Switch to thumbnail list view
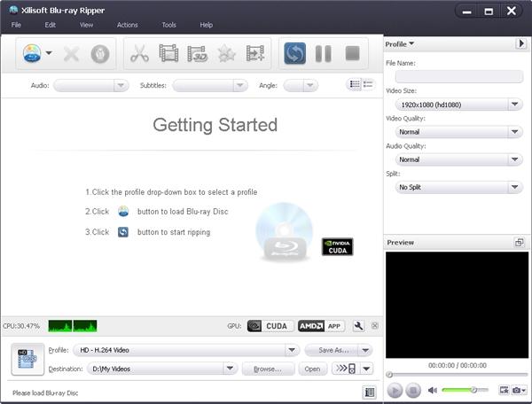 click(x=355, y=84)
